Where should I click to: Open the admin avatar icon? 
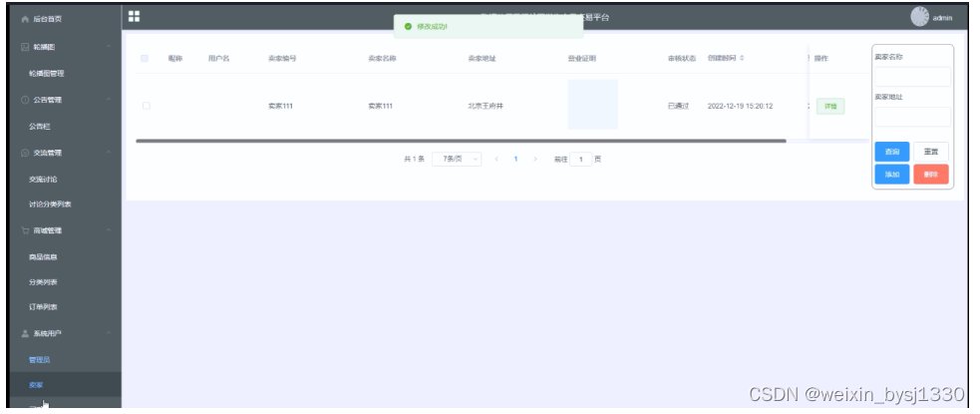point(919,17)
